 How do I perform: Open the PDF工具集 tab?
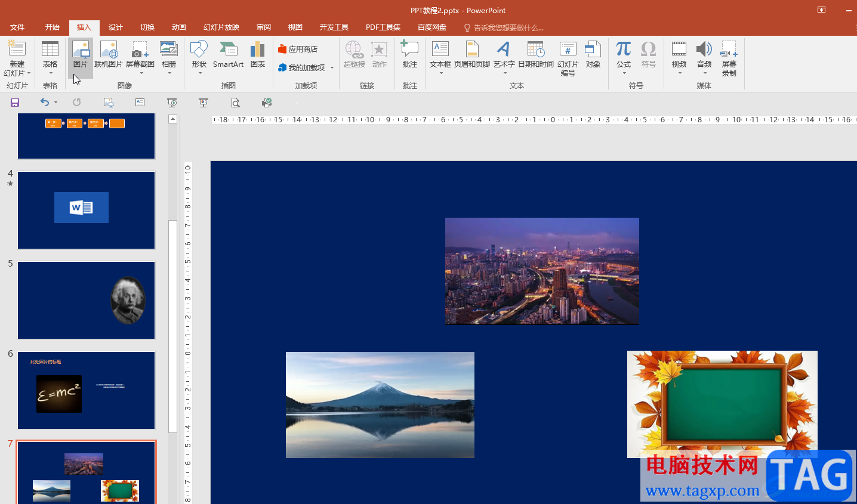pos(383,27)
